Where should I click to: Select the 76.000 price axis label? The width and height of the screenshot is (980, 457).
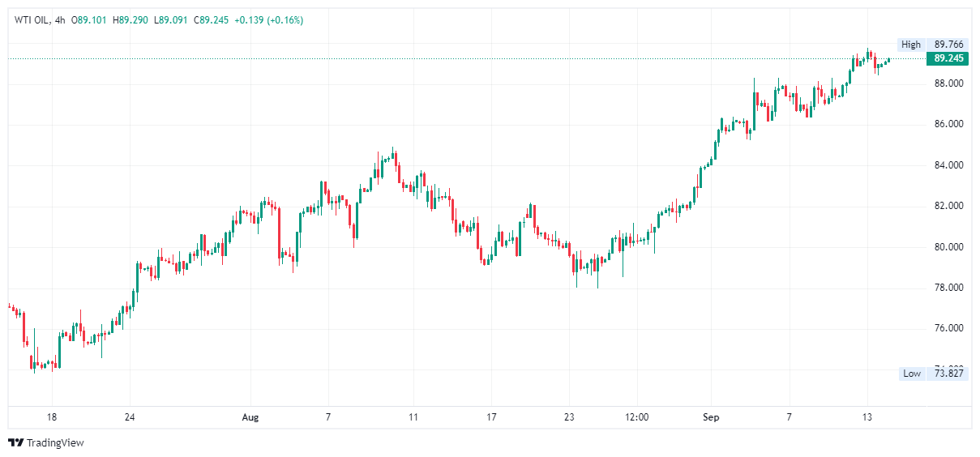(948, 328)
